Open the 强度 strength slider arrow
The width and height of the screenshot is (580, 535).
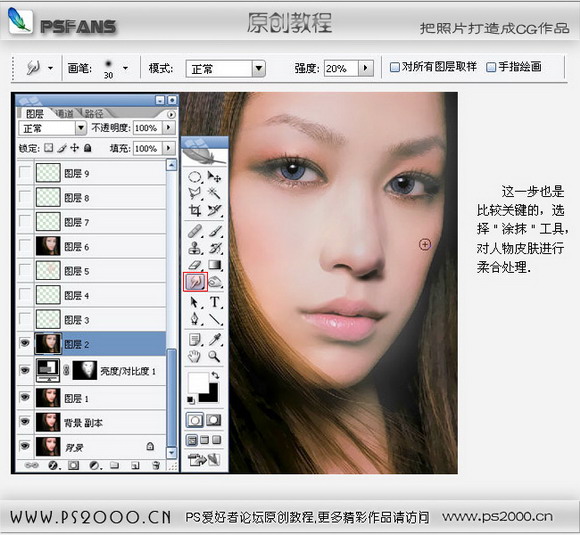click(366, 68)
